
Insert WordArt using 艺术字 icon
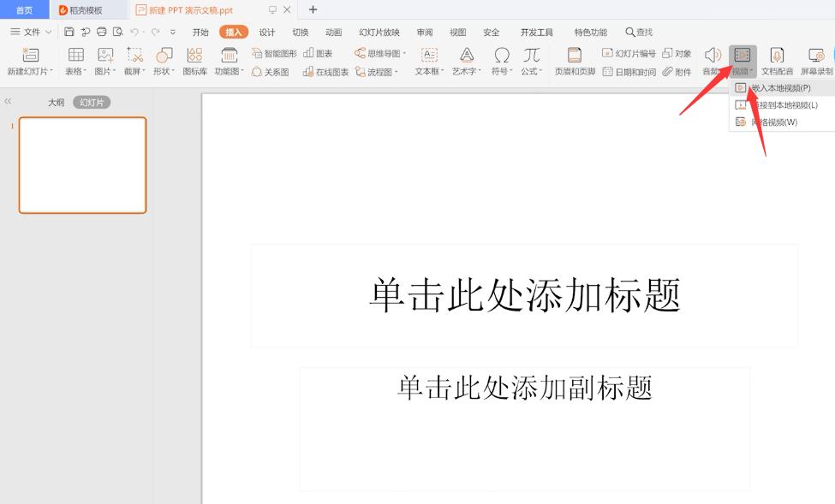[x=466, y=53]
